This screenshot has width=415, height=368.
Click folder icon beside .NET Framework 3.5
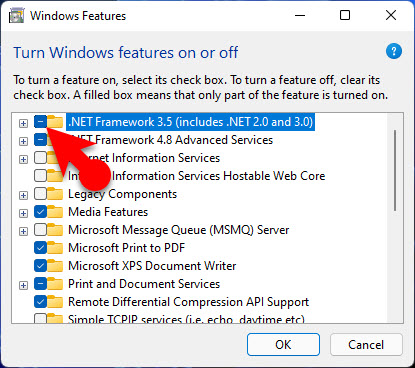[55, 122]
